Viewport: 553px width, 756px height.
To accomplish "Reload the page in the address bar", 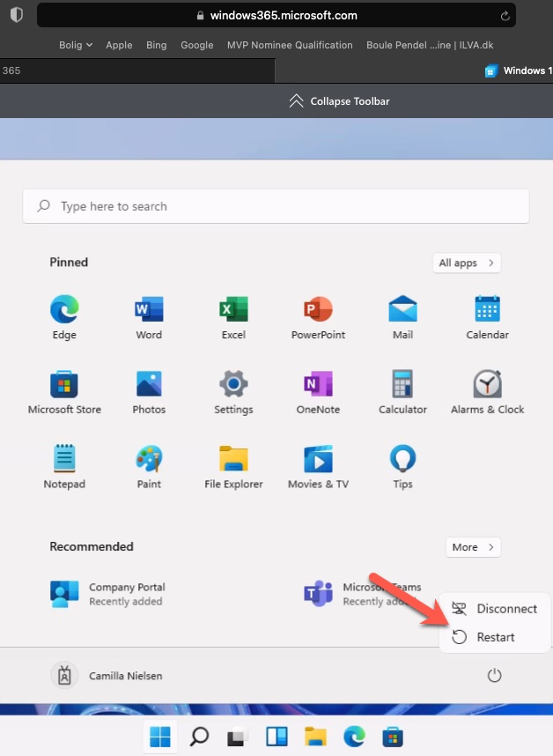I will [x=505, y=16].
